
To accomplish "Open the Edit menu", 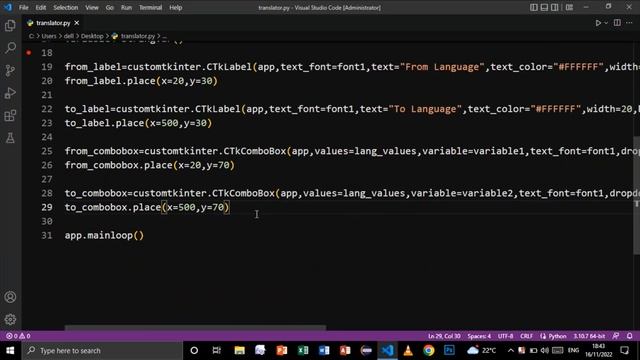I will 40,7.
